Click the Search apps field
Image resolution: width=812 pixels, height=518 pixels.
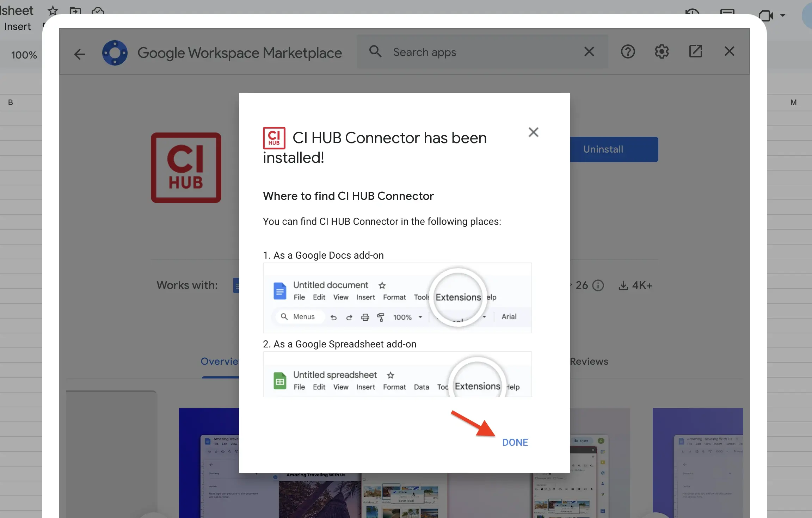click(482, 52)
